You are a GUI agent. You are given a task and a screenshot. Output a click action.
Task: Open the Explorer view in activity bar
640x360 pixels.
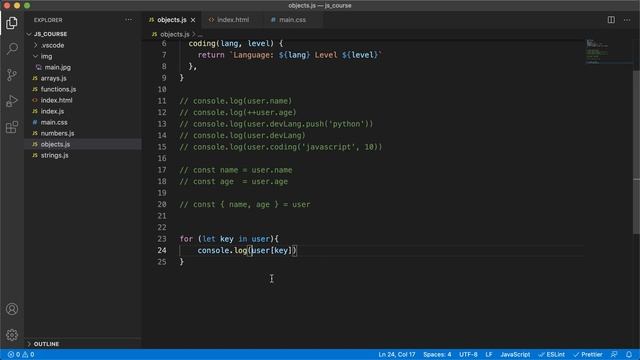12,23
